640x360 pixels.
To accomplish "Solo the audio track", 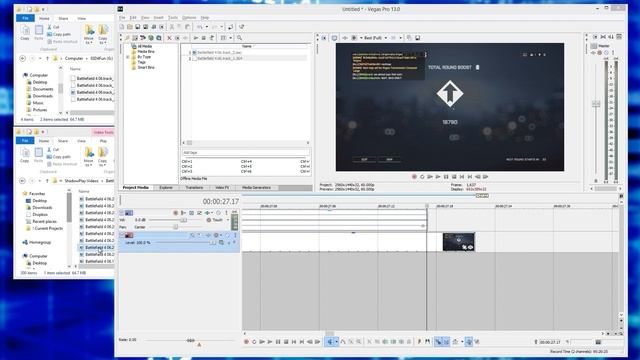I will (226, 213).
